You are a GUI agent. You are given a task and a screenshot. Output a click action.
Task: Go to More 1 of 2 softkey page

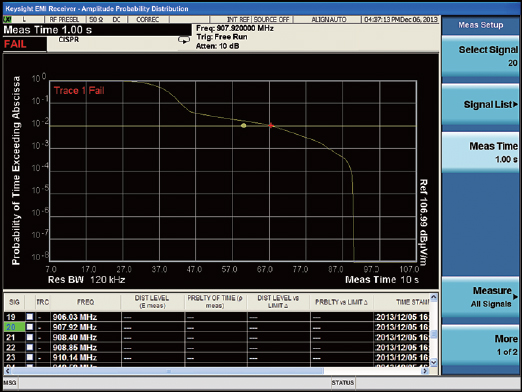(x=480, y=345)
